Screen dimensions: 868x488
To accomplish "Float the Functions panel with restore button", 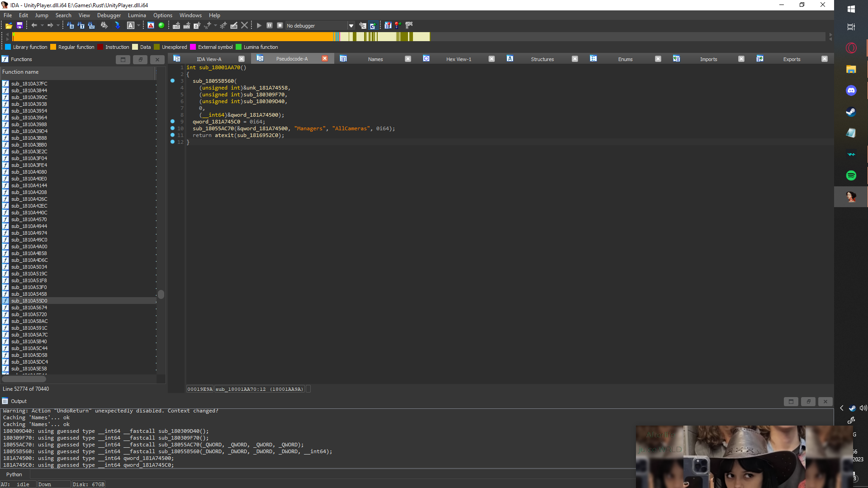I will pos(140,59).
